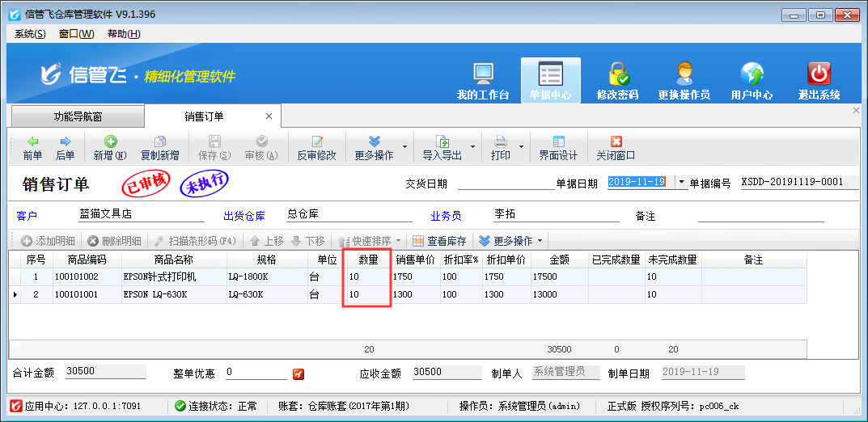The height and width of the screenshot is (422, 868).
Task: Open 更换操作员 user icon
Action: pos(684,74)
